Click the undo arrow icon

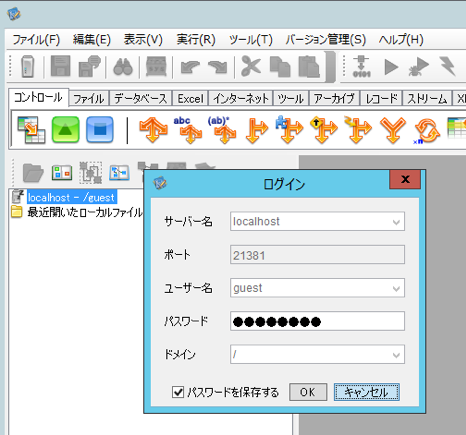tap(190, 67)
